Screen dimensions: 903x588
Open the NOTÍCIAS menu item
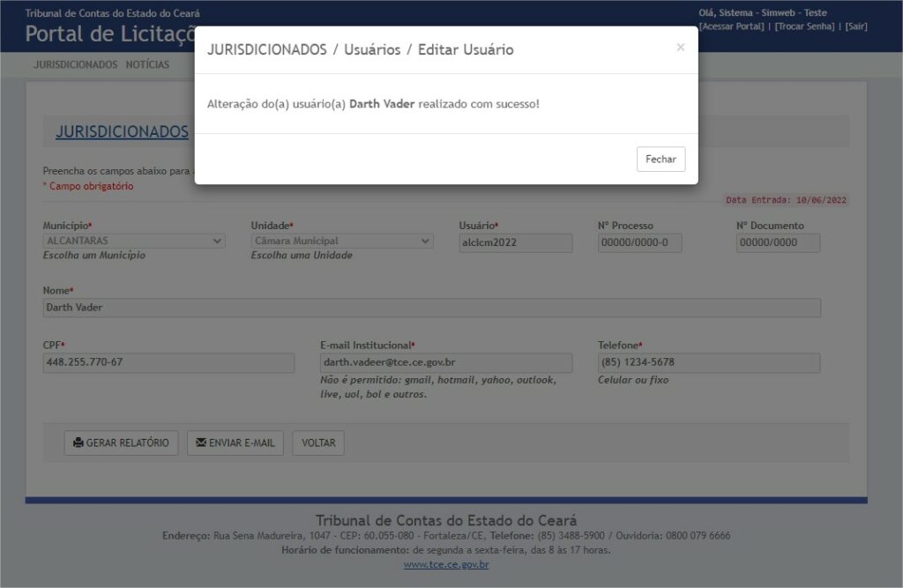147,64
